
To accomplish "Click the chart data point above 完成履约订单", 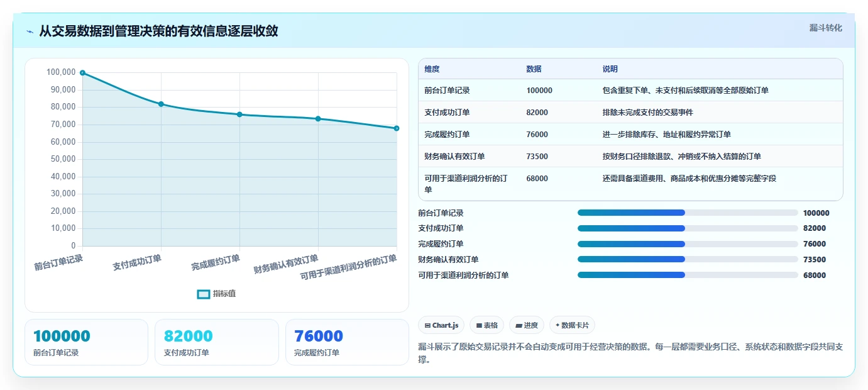I will pyautogui.click(x=239, y=114).
